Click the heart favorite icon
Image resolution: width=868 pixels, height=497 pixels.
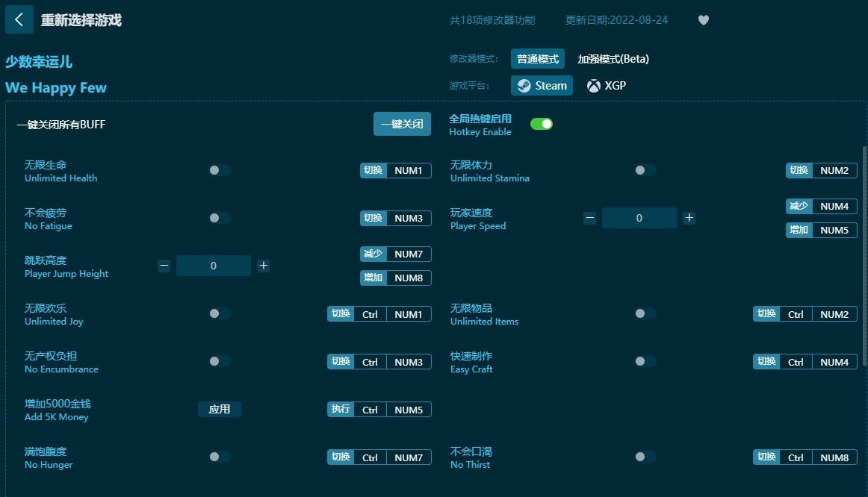click(704, 20)
